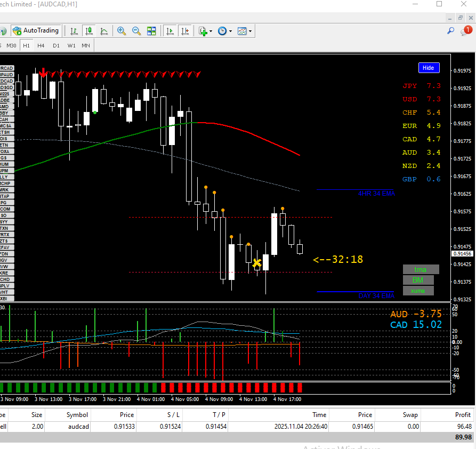
Task: Click the AUD -3.75 indicator value
Action: tap(416, 314)
